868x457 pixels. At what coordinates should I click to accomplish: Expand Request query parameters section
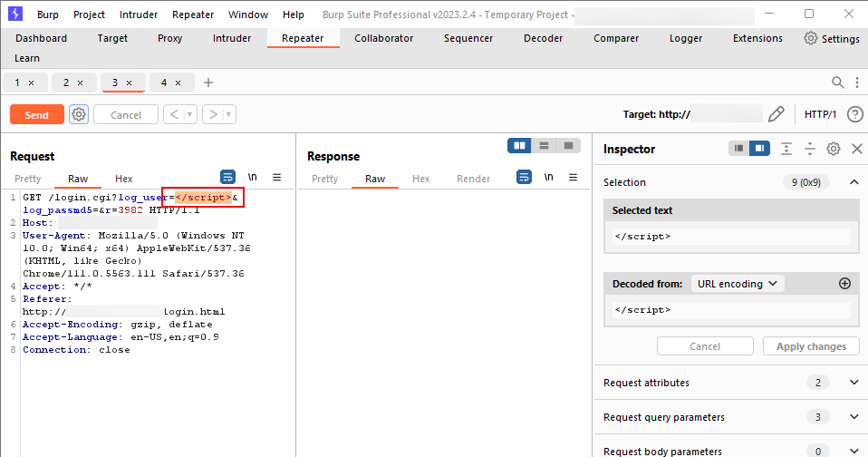pos(854,417)
